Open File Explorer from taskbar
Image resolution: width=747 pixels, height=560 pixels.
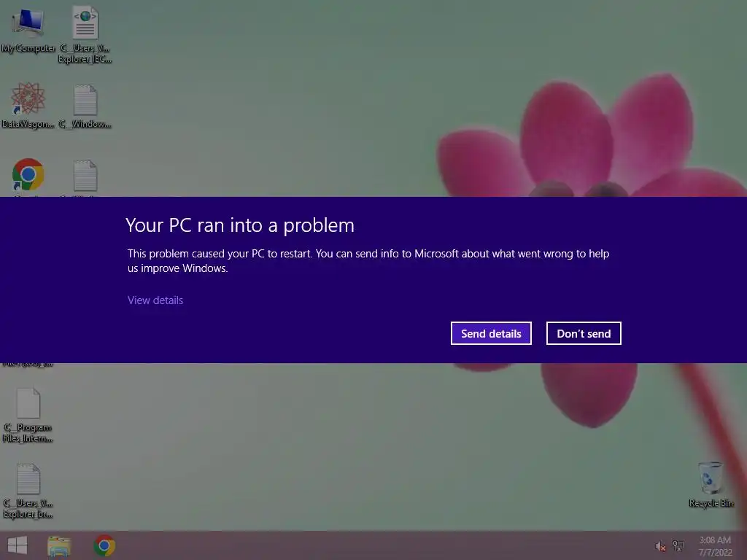59,545
